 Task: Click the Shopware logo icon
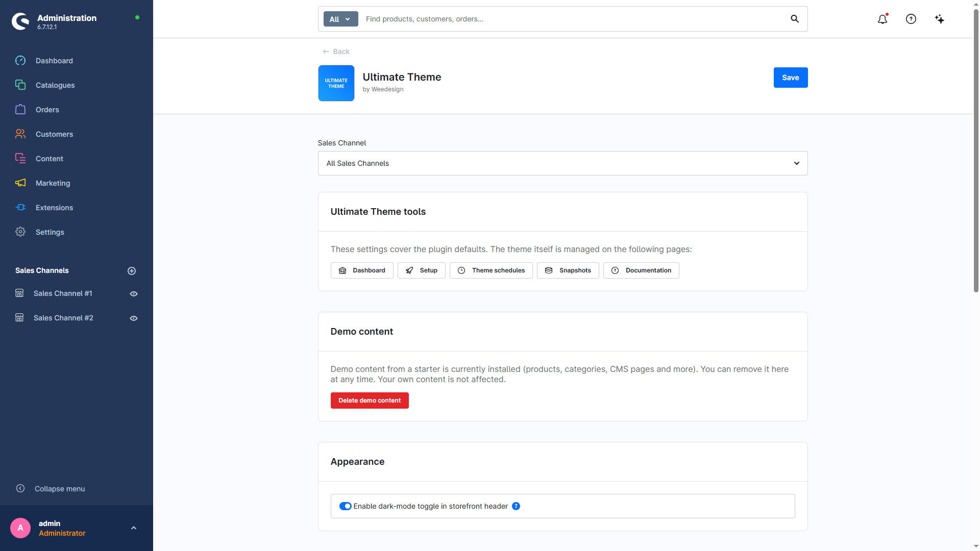(20, 21)
